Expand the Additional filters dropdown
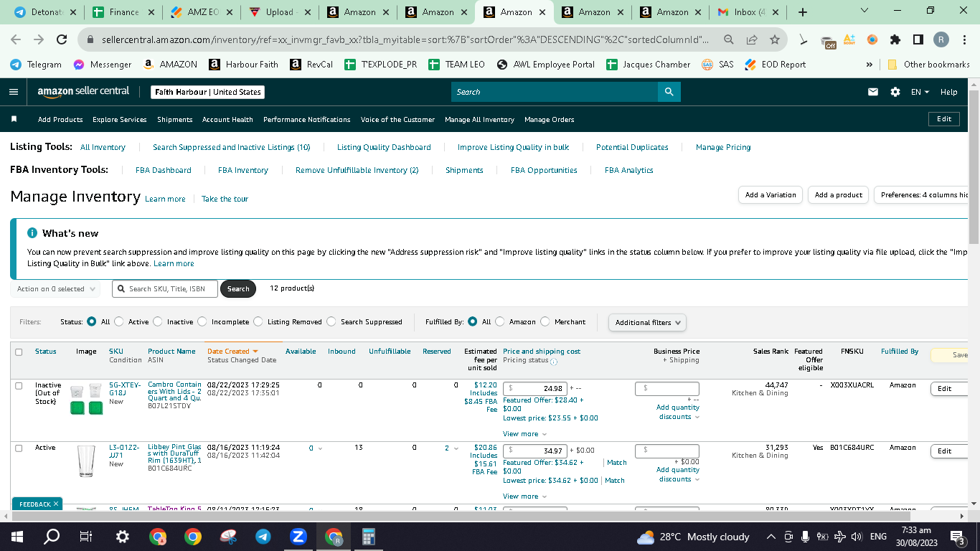This screenshot has height=551, width=980. [x=647, y=322]
